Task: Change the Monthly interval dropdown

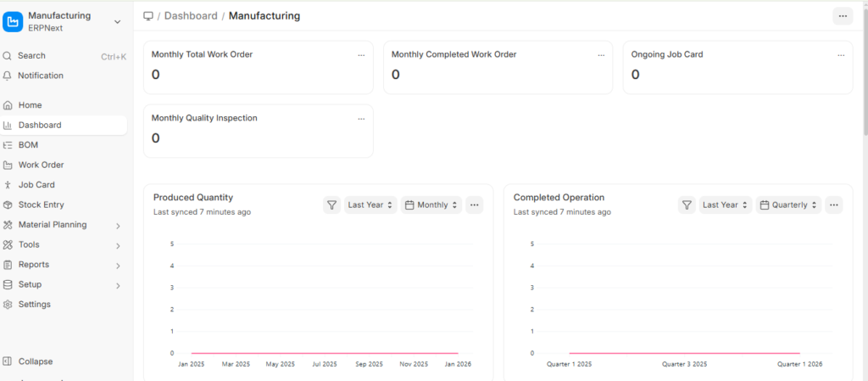Action: (432, 205)
